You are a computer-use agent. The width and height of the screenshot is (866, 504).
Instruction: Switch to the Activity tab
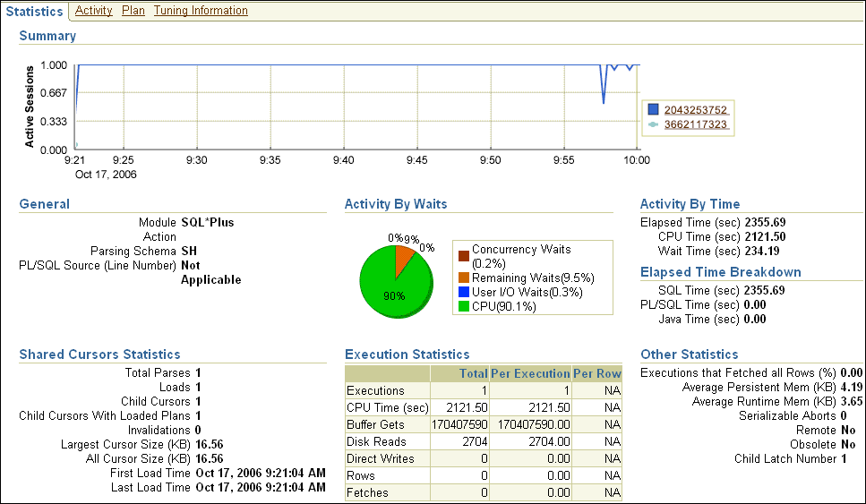tap(93, 11)
